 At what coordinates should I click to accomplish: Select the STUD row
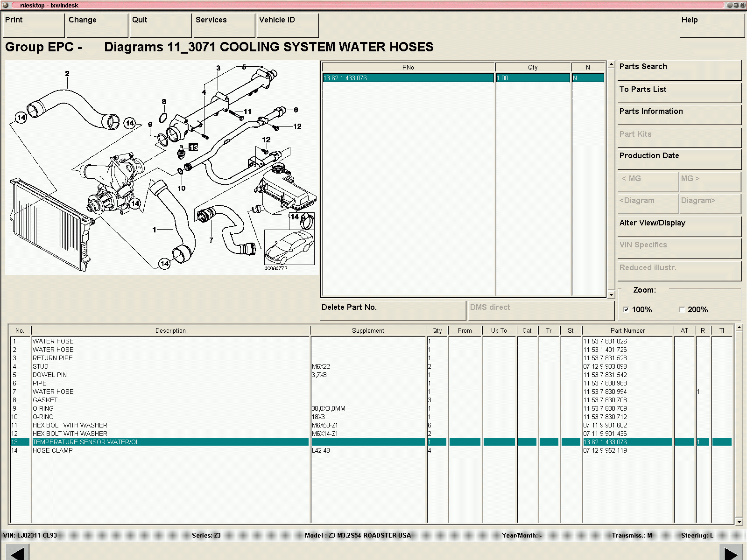point(371,366)
